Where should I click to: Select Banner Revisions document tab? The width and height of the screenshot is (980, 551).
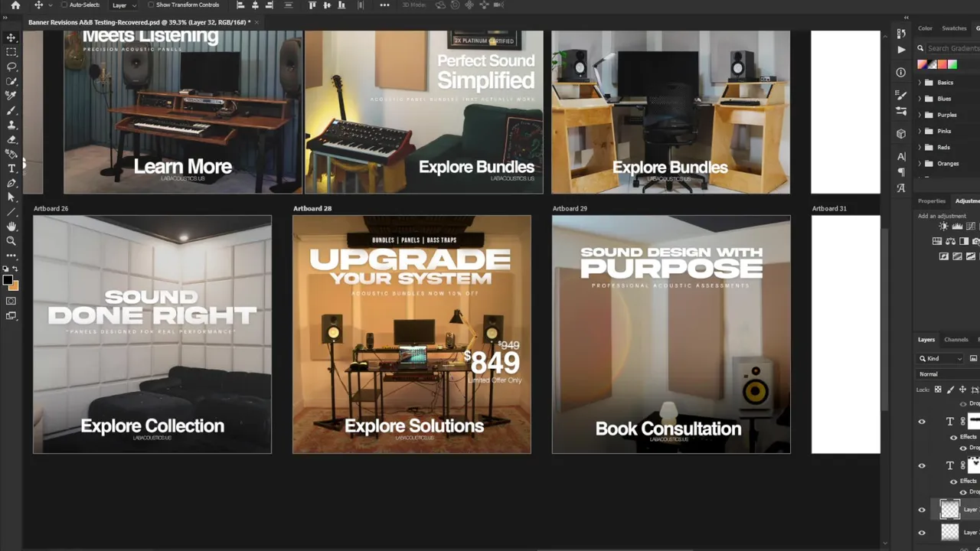139,22
